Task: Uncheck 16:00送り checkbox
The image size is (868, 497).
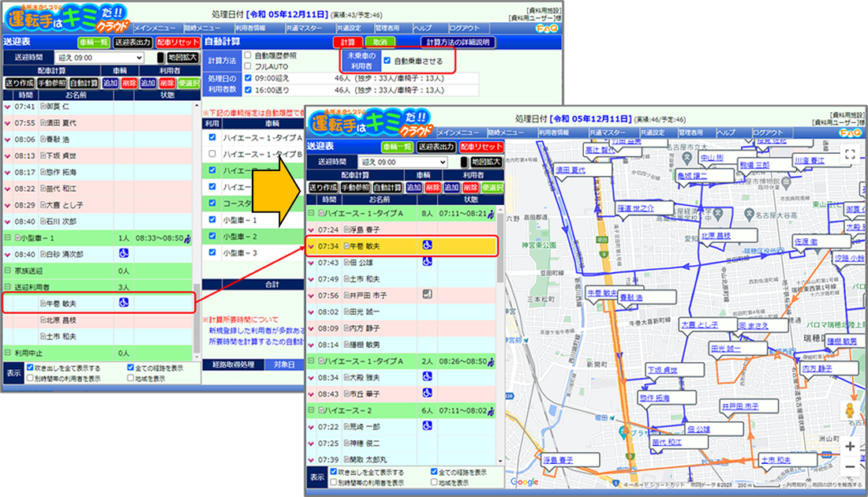Action: point(248,90)
